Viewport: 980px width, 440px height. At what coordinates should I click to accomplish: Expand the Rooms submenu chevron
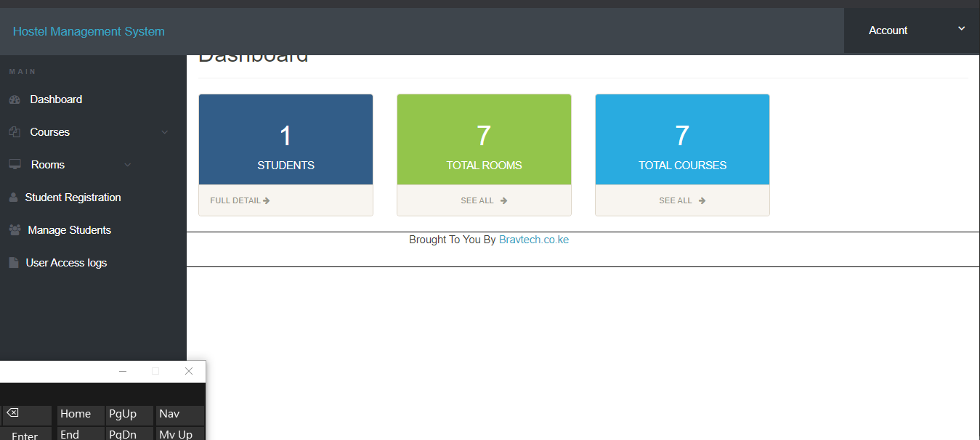click(128, 165)
